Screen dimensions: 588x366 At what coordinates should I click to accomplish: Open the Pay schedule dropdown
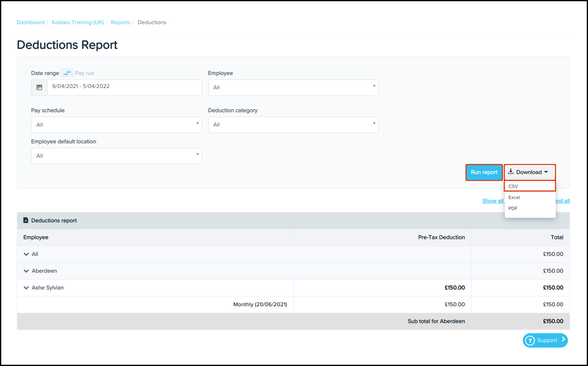pyautogui.click(x=116, y=125)
